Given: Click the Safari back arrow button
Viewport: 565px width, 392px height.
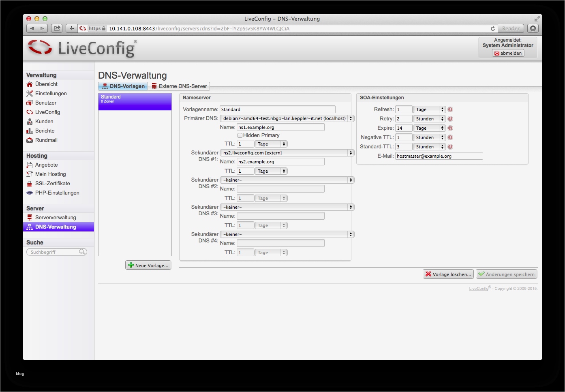Looking at the screenshot, I should (32, 28).
